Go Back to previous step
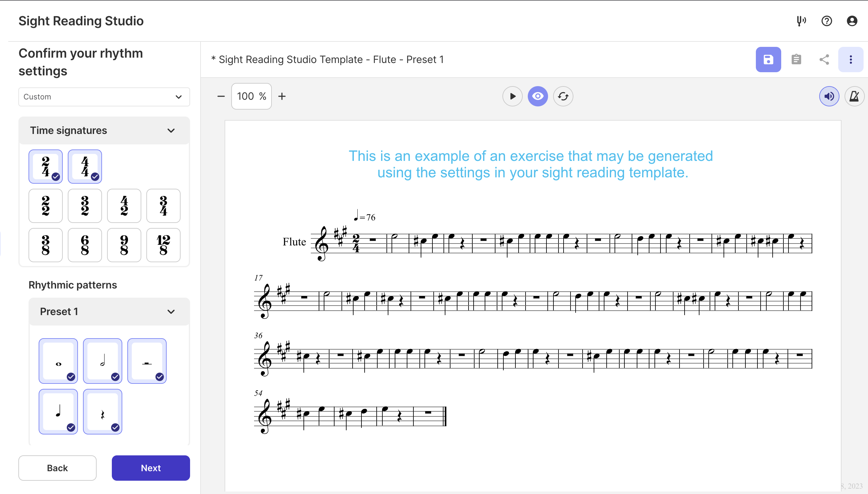 tap(57, 467)
